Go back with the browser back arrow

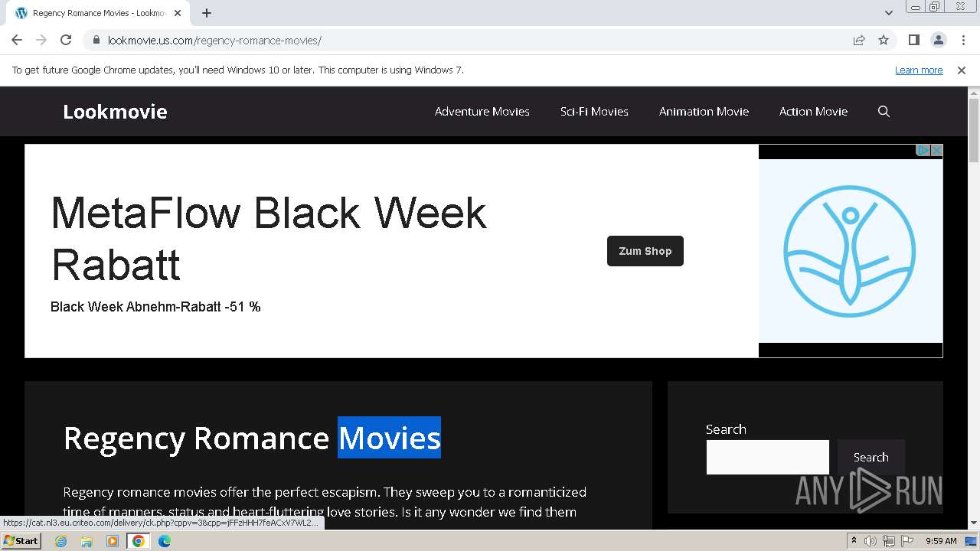pyautogui.click(x=17, y=40)
